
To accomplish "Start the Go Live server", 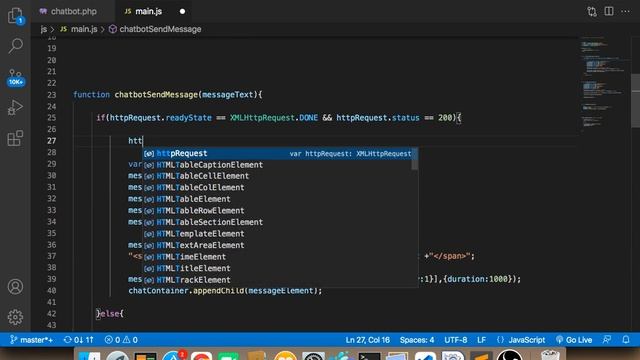I will (x=574, y=340).
